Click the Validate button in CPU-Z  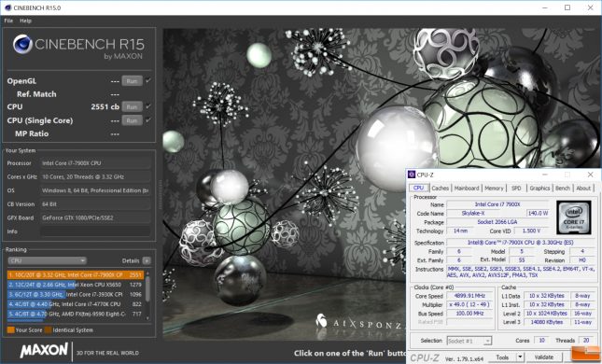(x=544, y=357)
